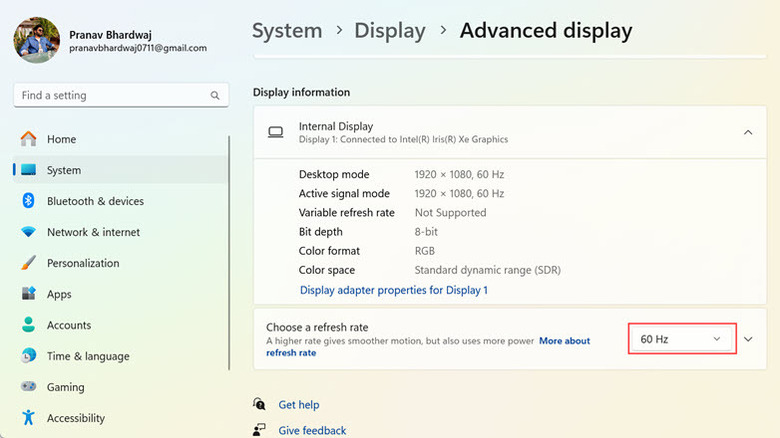Open Display adapter properties for Display 1
Screen dimensions: 780x438
click(393, 290)
